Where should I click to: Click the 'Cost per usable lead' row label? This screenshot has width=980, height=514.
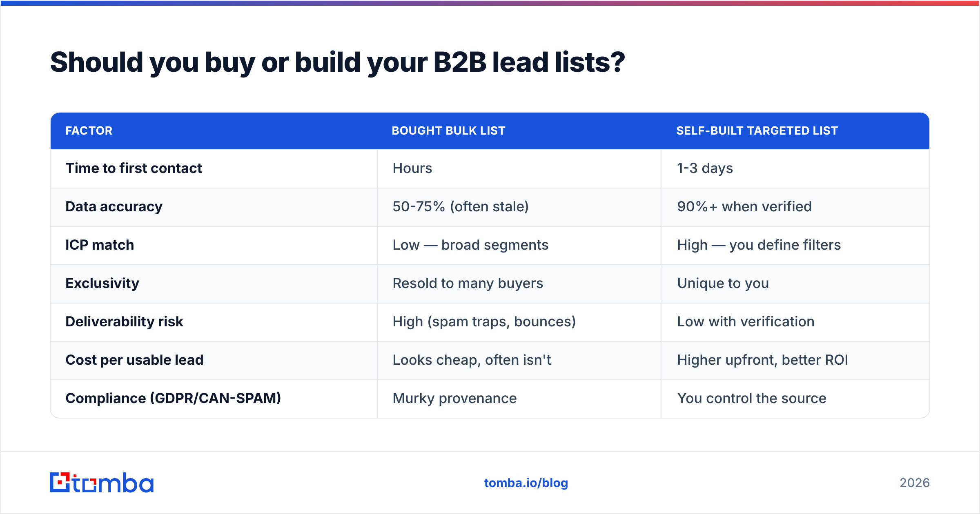click(134, 360)
